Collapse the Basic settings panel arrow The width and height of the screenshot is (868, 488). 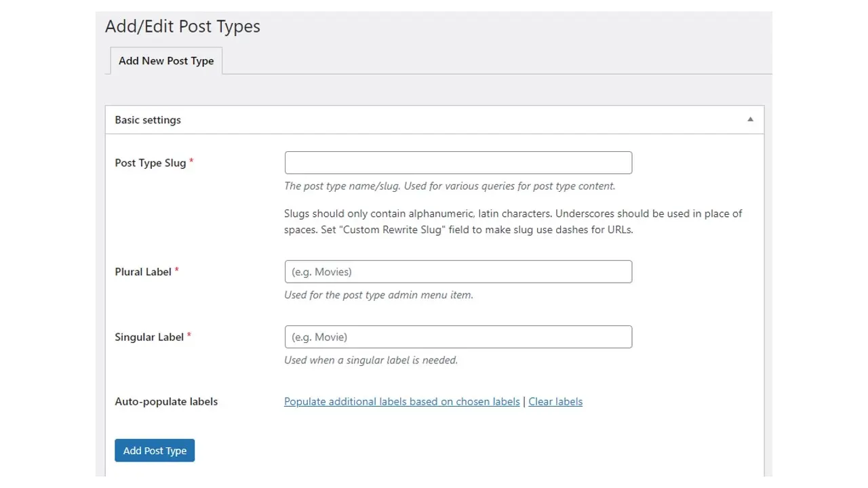[x=750, y=120]
